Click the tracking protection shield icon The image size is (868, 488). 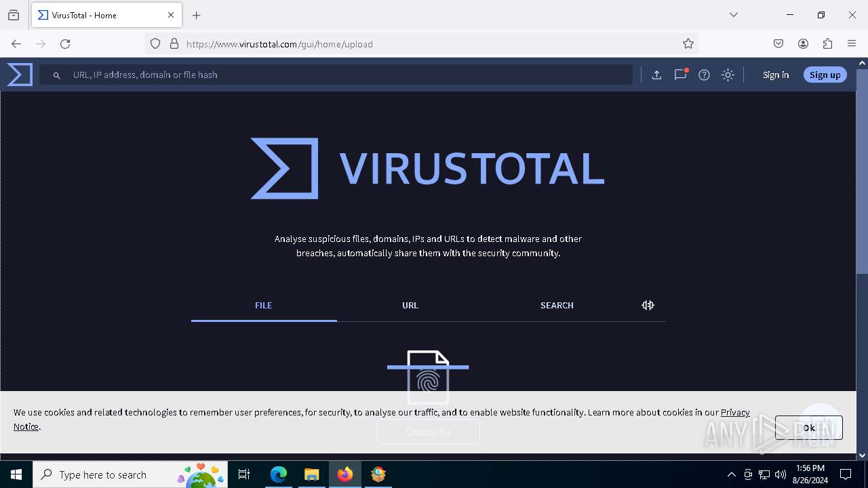click(x=155, y=44)
